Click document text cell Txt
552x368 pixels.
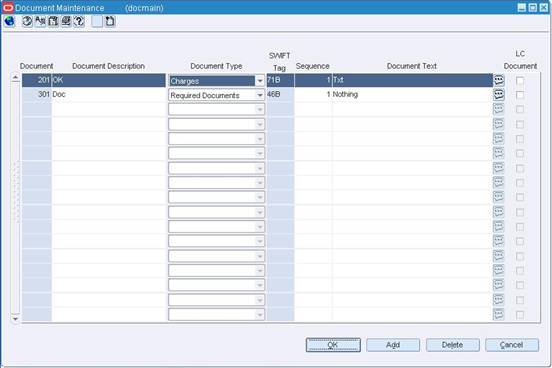point(412,80)
